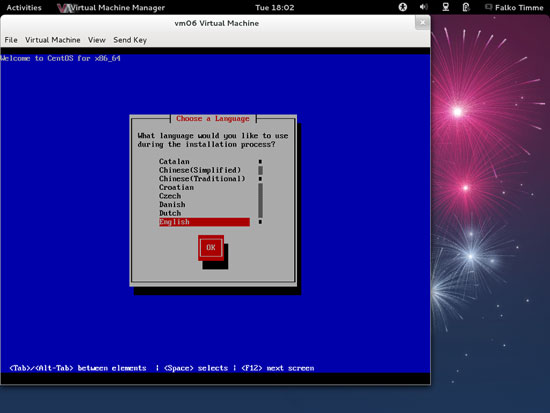
Task: Open the accessibility icon in top bar
Action: (x=403, y=7)
